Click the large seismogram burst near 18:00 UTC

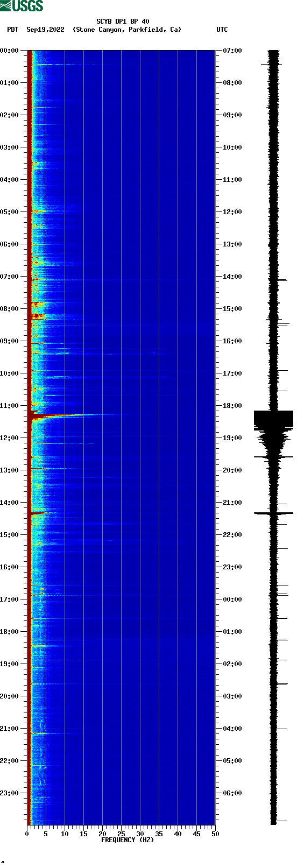(273, 420)
